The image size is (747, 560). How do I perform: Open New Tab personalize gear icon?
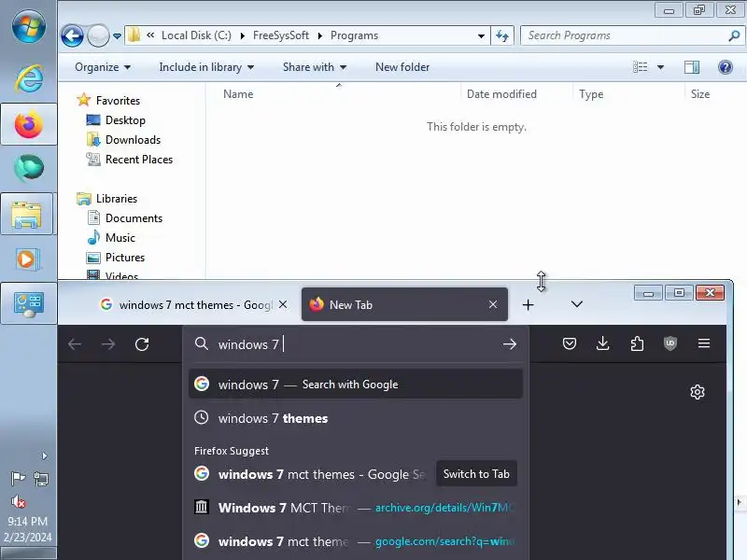point(698,392)
